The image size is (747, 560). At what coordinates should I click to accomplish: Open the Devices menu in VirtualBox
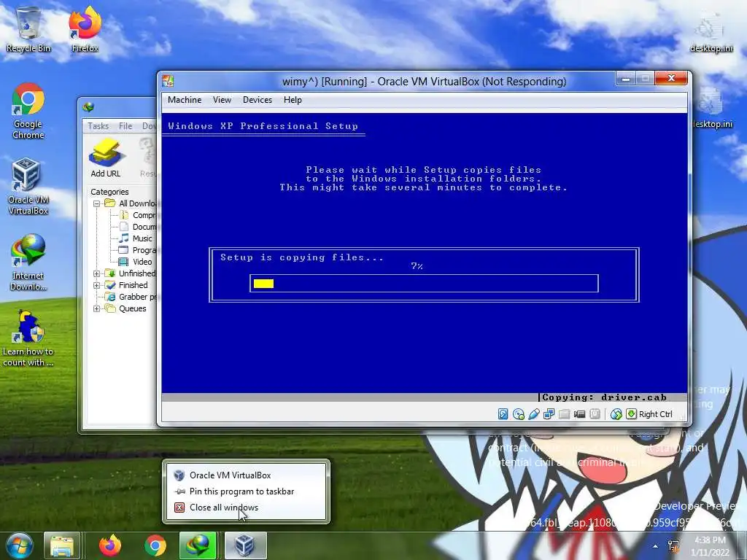258,99
